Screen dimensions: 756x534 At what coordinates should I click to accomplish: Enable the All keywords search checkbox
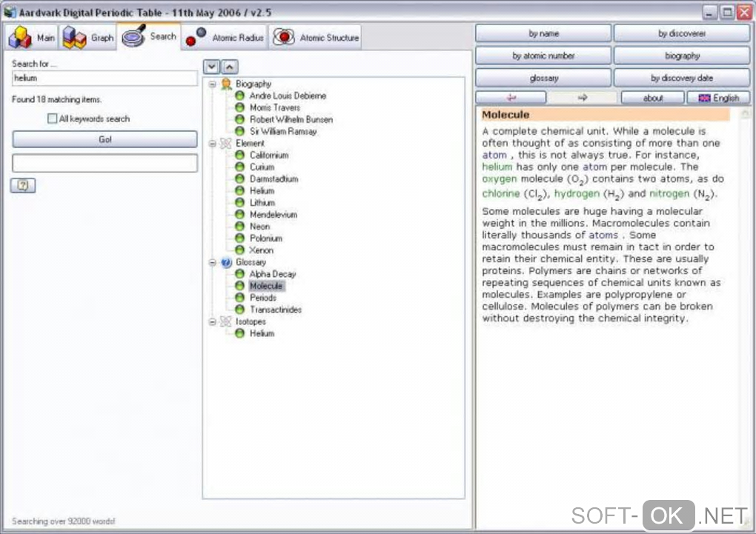(52, 118)
